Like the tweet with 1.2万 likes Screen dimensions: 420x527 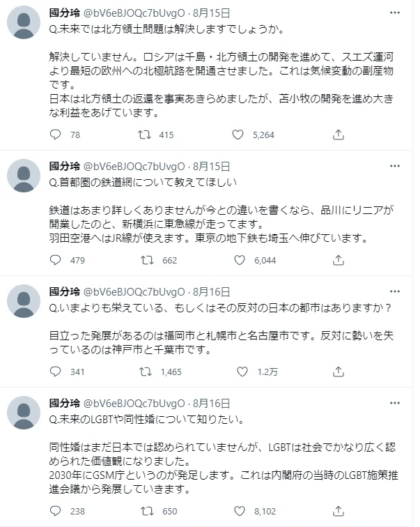[x=242, y=372]
